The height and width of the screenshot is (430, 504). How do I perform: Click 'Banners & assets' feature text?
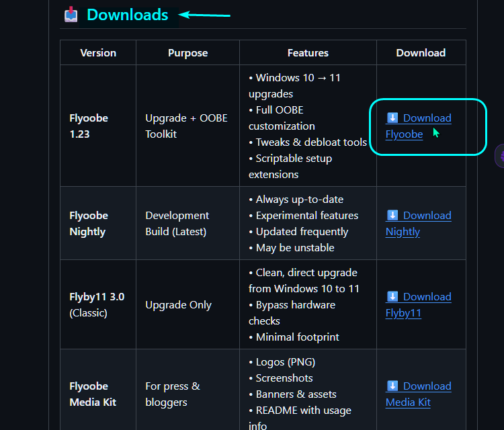click(292, 394)
